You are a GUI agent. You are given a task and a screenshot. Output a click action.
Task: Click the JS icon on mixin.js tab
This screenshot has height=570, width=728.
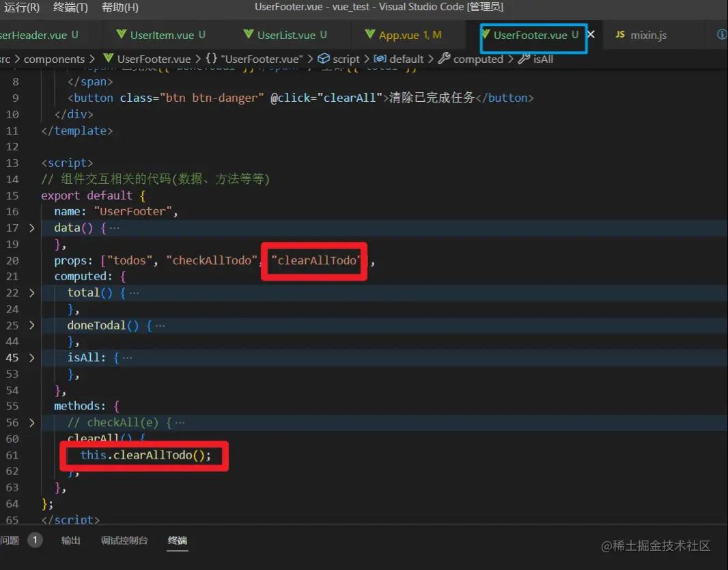click(x=620, y=34)
